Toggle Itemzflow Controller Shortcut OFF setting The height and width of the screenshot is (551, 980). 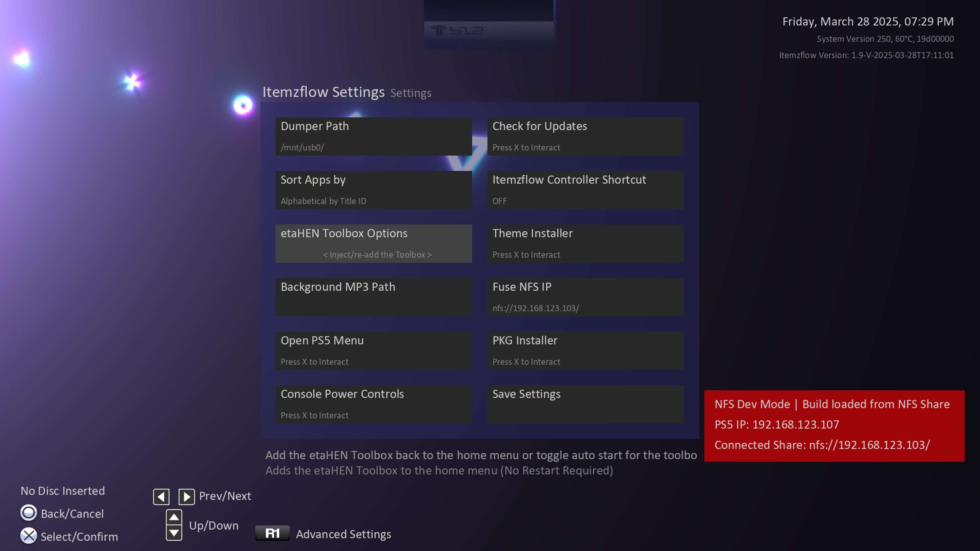(585, 190)
